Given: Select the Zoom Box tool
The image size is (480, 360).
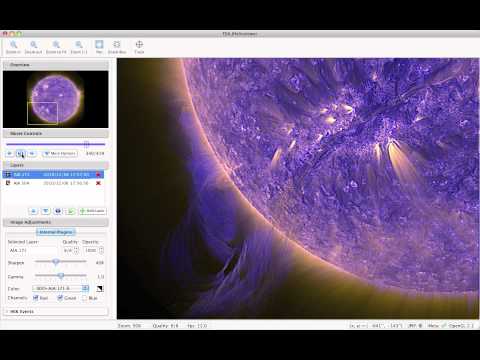Looking at the screenshot, I should (117, 47).
